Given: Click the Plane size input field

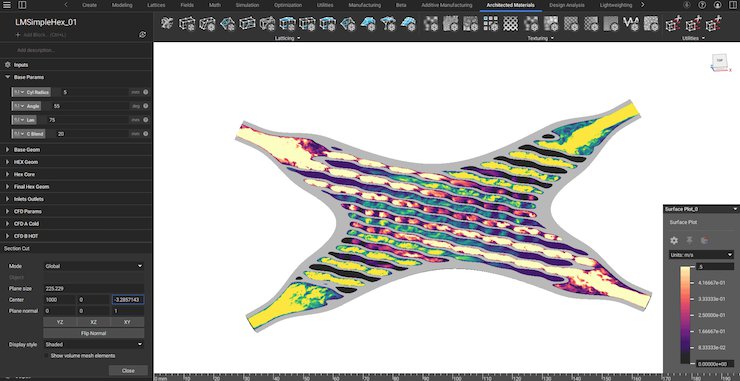Looking at the screenshot, I should 93,288.
